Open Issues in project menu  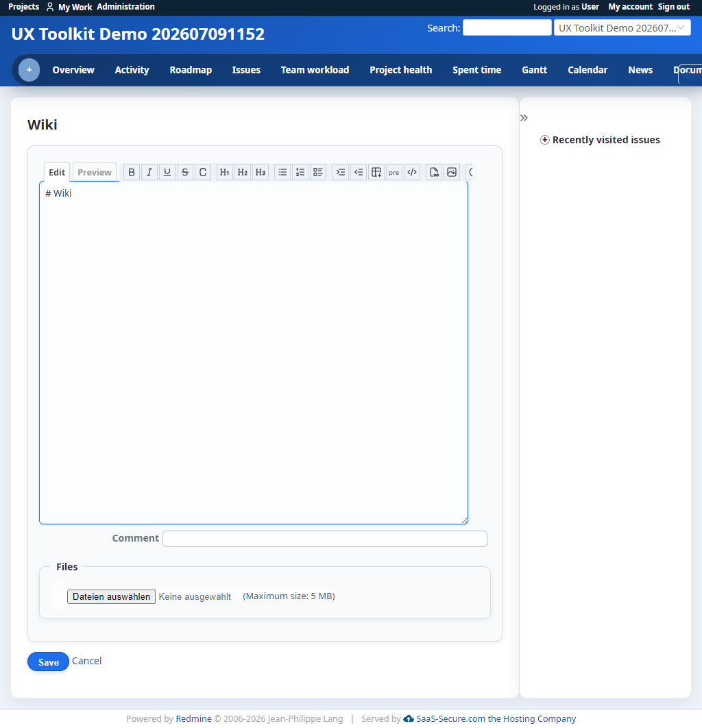click(x=246, y=70)
